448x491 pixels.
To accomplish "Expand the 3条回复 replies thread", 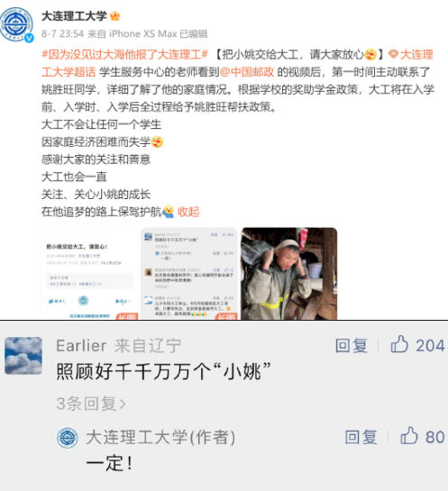I will point(91,404).
